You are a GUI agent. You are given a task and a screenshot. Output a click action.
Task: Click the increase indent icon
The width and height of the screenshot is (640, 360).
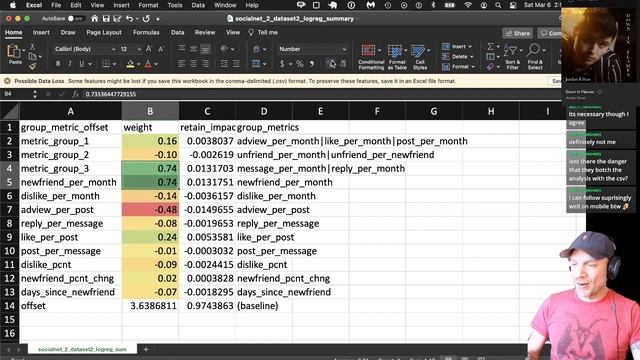[x=236, y=64]
